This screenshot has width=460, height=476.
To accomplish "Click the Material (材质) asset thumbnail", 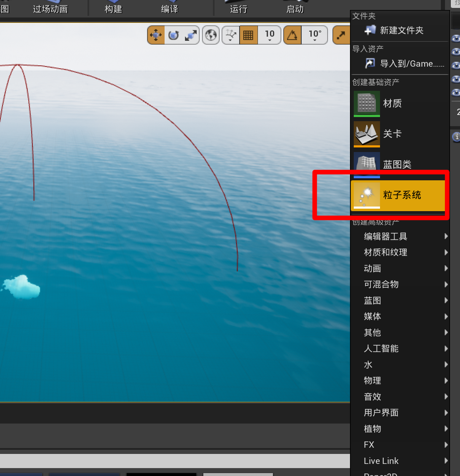I will 367,104.
